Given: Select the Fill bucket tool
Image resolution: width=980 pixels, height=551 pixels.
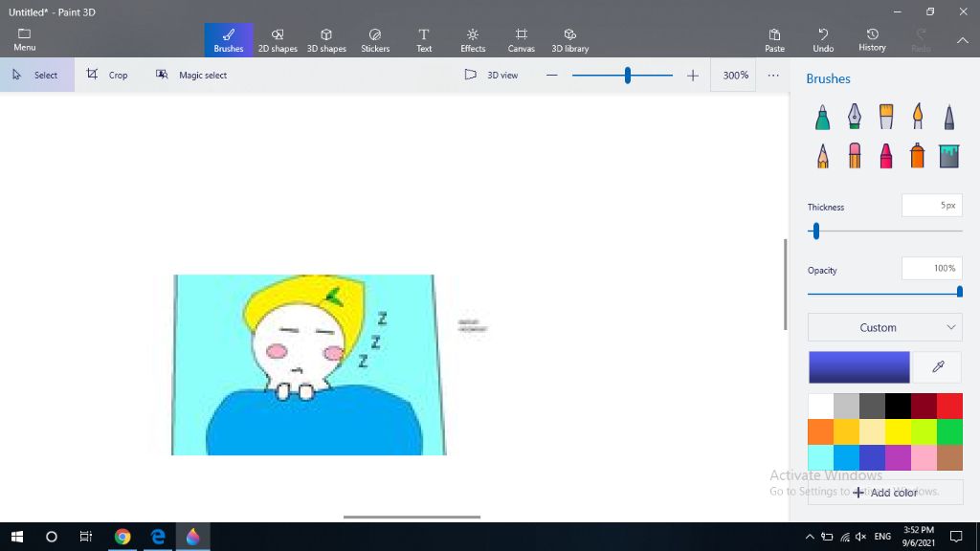Looking at the screenshot, I should pyautogui.click(x=948, y=156).
